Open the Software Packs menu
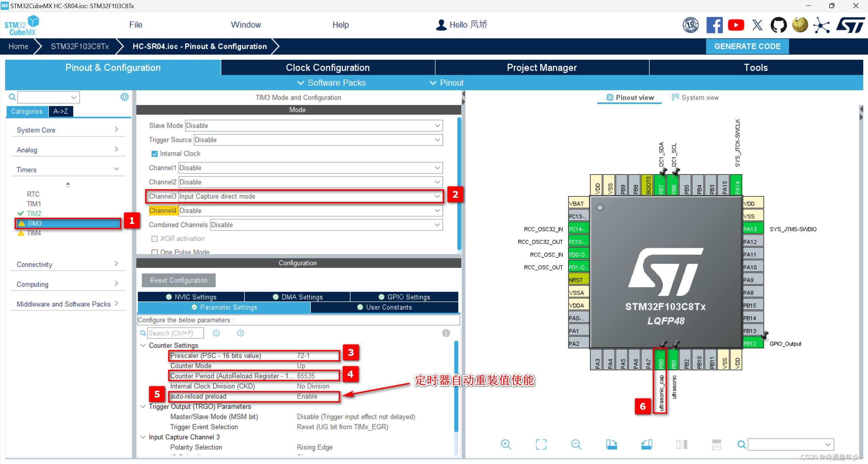 332,83
